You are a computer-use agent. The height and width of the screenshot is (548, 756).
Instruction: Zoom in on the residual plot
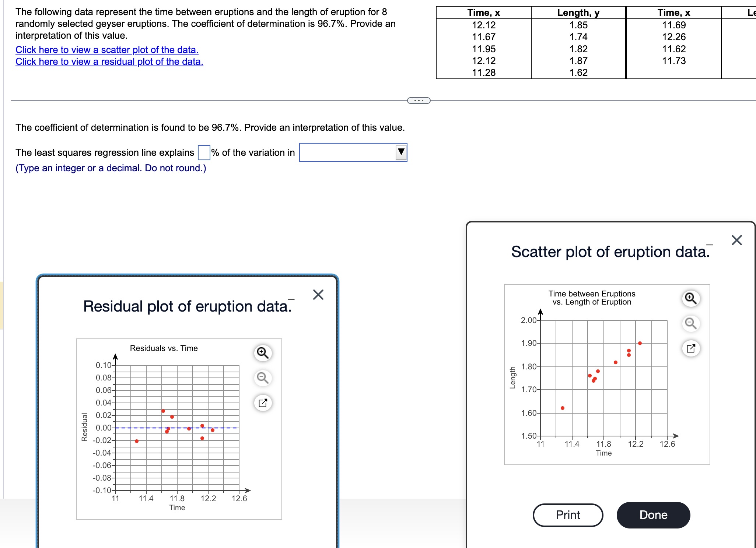(x=263, y=353)
